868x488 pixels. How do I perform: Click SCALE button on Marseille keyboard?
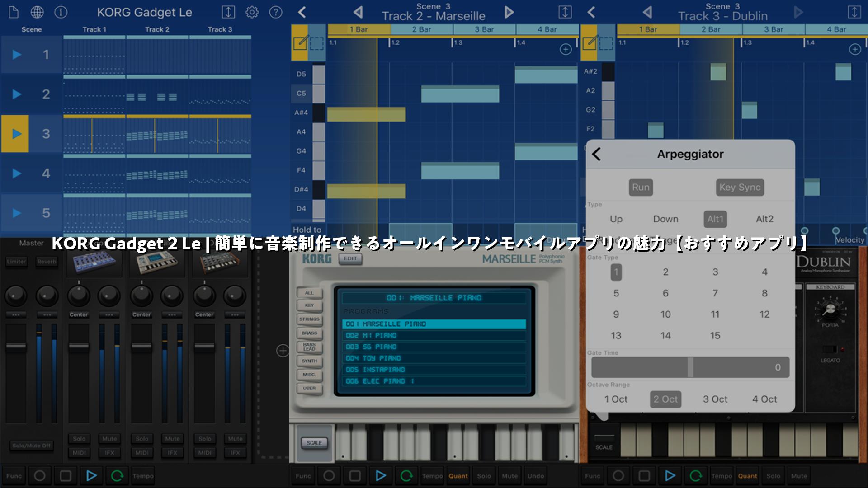[314, 443]
